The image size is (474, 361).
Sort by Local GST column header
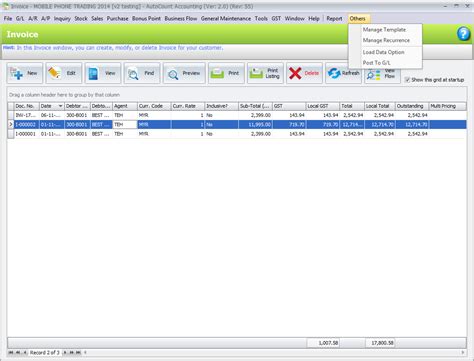tap(323, 106)
